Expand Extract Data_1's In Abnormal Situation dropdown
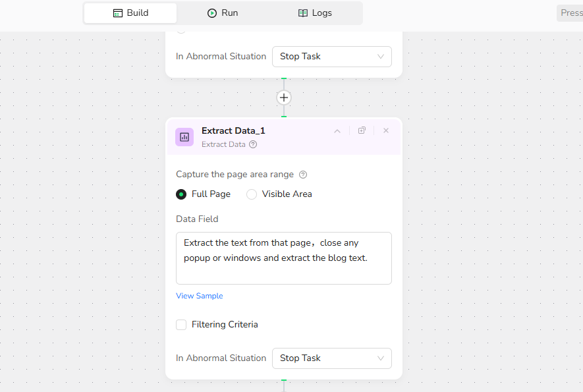583x392 pixels. 331,358
